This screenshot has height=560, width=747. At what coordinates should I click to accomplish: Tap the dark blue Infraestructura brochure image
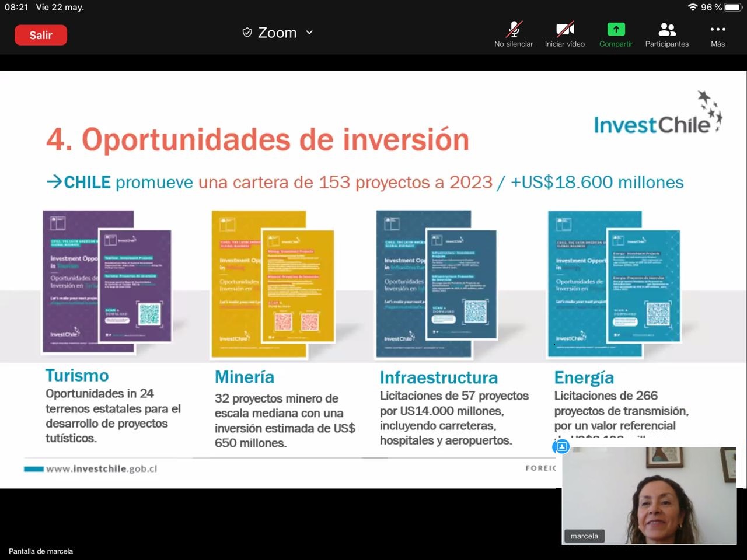[437, 284]
